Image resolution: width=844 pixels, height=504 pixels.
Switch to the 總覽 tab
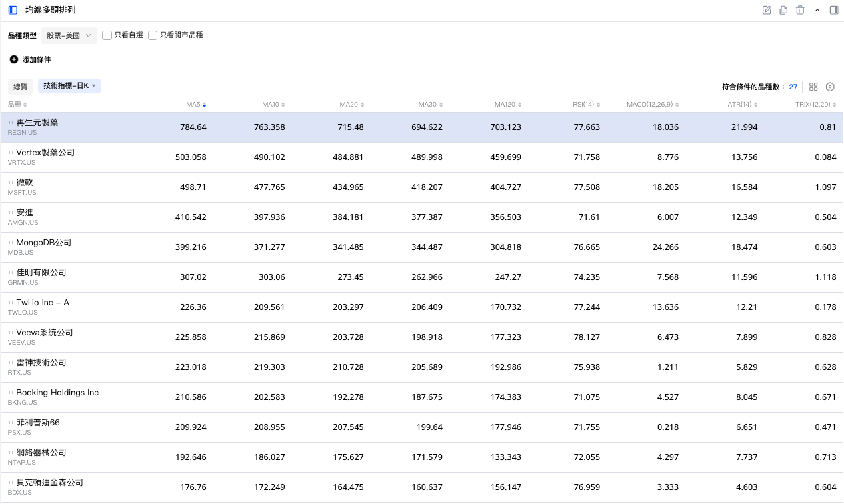click(21, 86)
